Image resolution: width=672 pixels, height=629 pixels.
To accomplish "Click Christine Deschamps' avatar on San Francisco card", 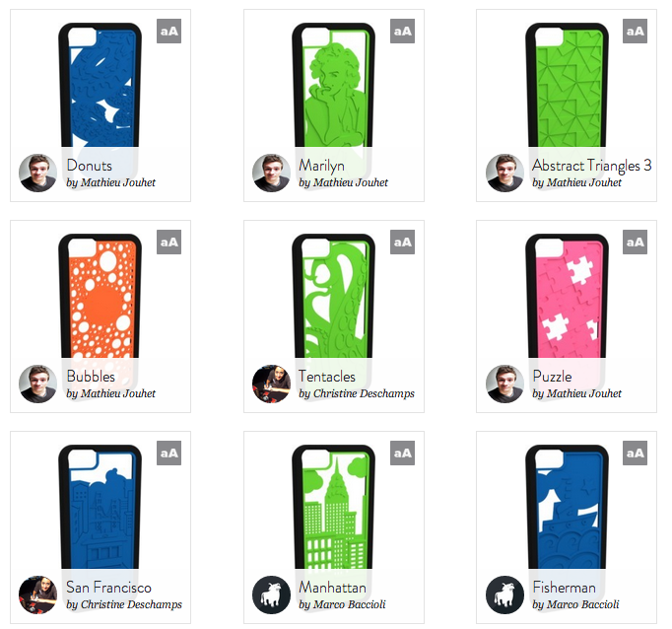I will point(38,594).
